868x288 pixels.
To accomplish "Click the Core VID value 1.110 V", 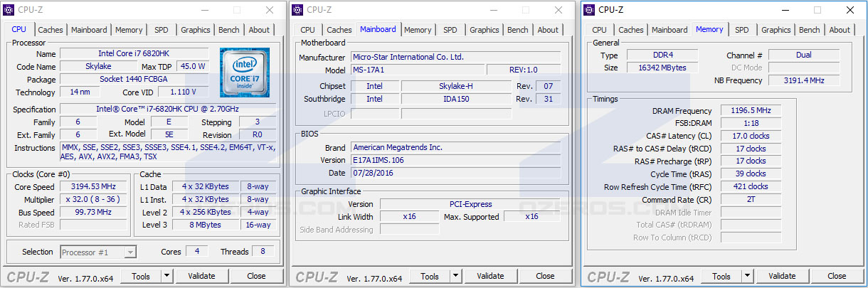I will coord(184,92).
